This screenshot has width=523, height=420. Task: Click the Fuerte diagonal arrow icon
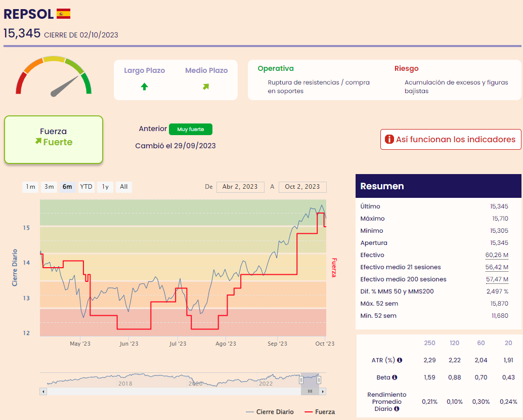pyautogui.click(x=38, y=141)
